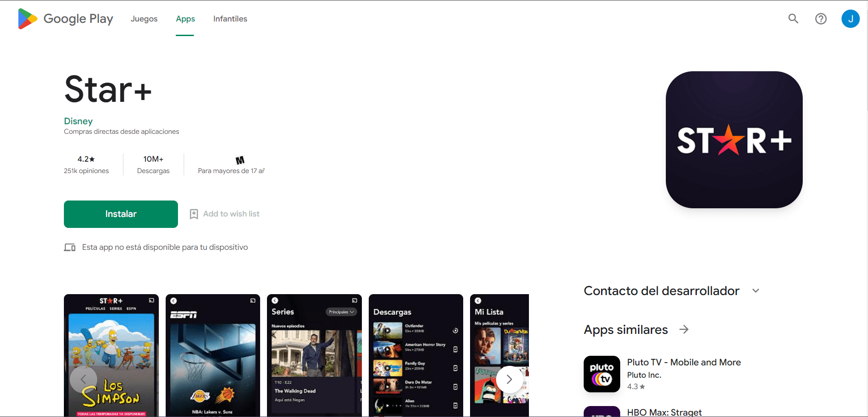868x417 pixels.
Task: Click the 4.2 star rating
Action: coord(86,159)
